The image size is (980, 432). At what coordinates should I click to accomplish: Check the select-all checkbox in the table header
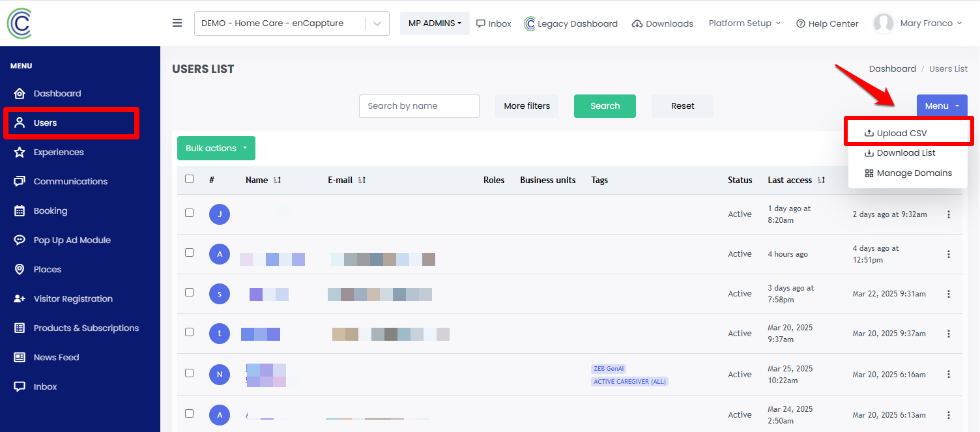point(189,178)
